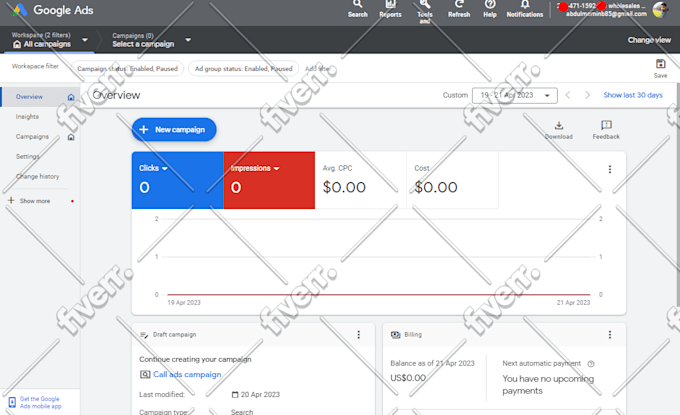Click the US$0.00 balance text

(x=408, y=378)
